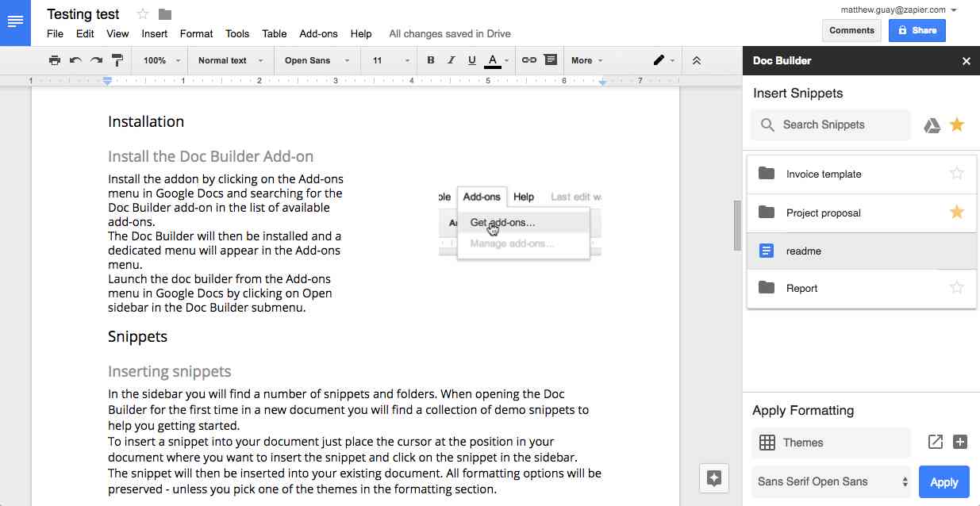Image resolution: width=980 pixels, height=506 pixels.
Task: Open the File menu
Action: click(55, 34)
